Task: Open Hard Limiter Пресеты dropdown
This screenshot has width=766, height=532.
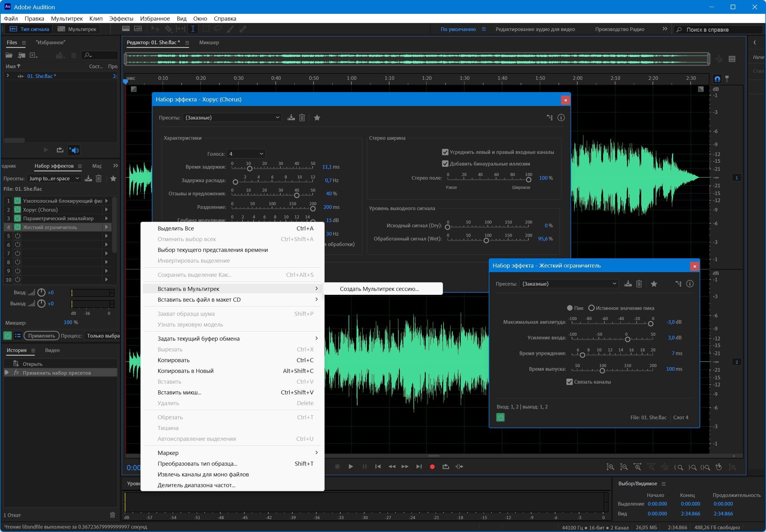Action: 569,284
